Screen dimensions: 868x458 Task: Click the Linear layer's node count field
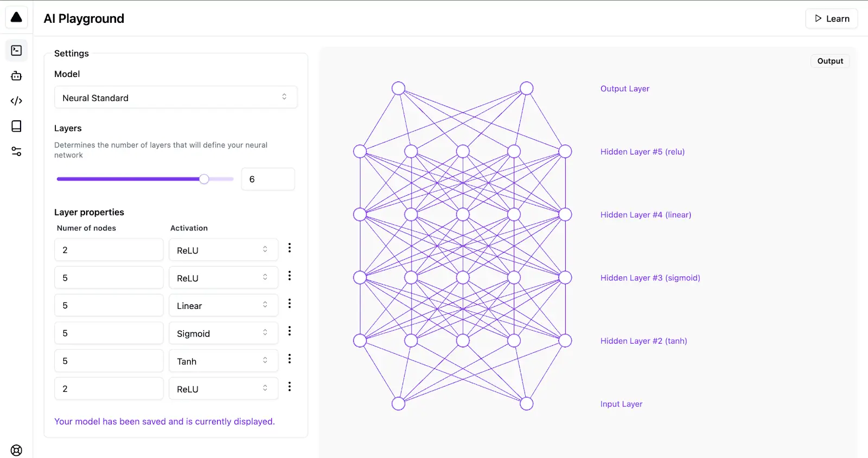pyautogui.click(x=108, y=306)
